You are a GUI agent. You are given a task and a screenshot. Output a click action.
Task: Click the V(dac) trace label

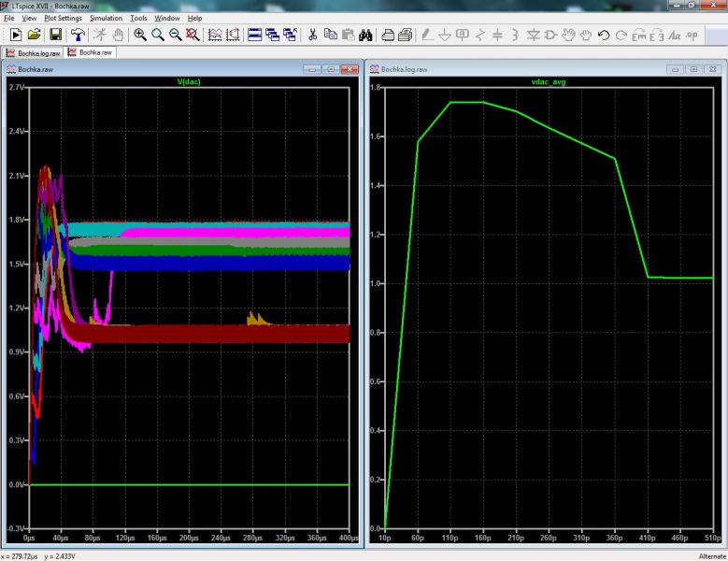(190, 81)
